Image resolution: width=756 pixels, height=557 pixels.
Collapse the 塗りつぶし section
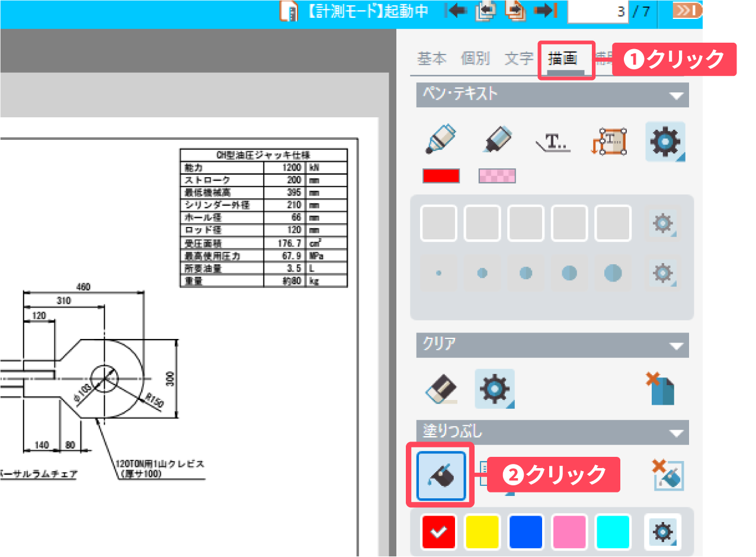(x=675, y=433)
